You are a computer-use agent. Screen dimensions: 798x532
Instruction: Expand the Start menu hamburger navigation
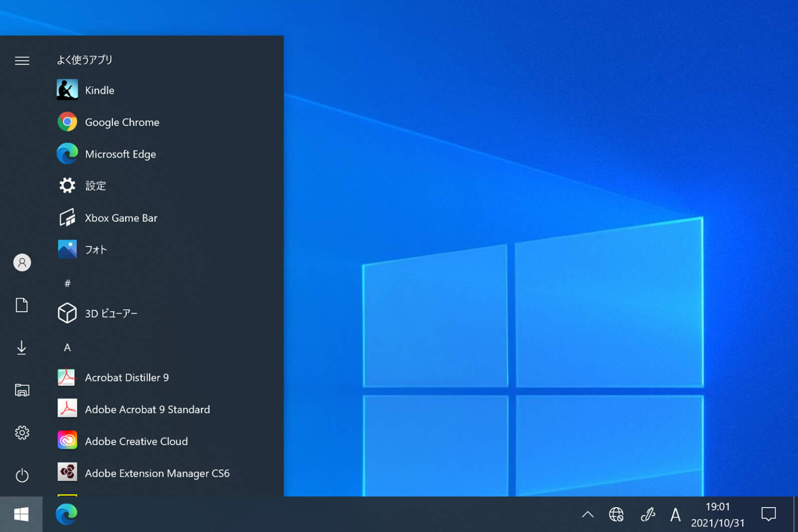22,61
